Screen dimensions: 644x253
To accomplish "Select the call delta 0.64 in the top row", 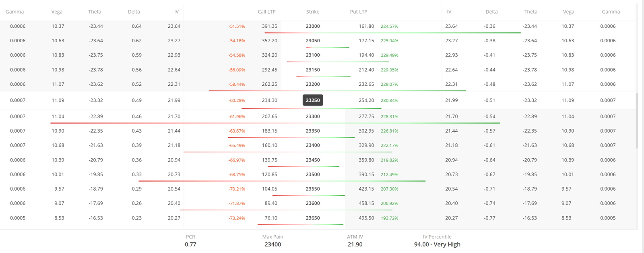I will point(137,26).
